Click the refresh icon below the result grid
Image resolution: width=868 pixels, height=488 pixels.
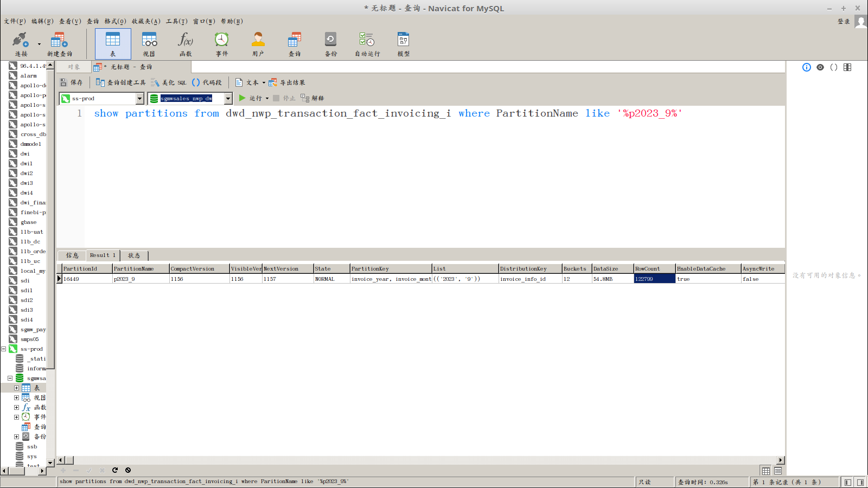[115, 470]
